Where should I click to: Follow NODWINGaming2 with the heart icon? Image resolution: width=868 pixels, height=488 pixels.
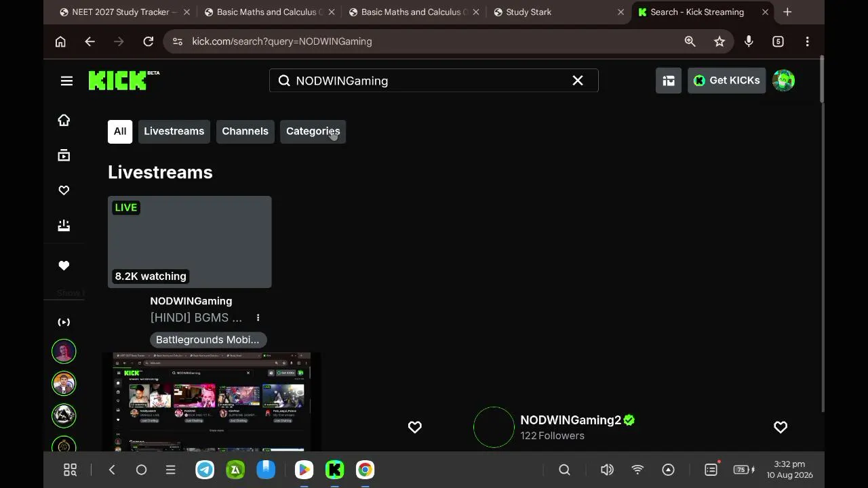(781, 427)
